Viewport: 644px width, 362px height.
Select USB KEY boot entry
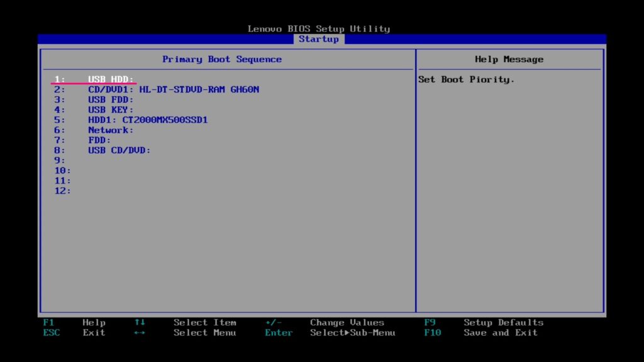click(111, 109)
